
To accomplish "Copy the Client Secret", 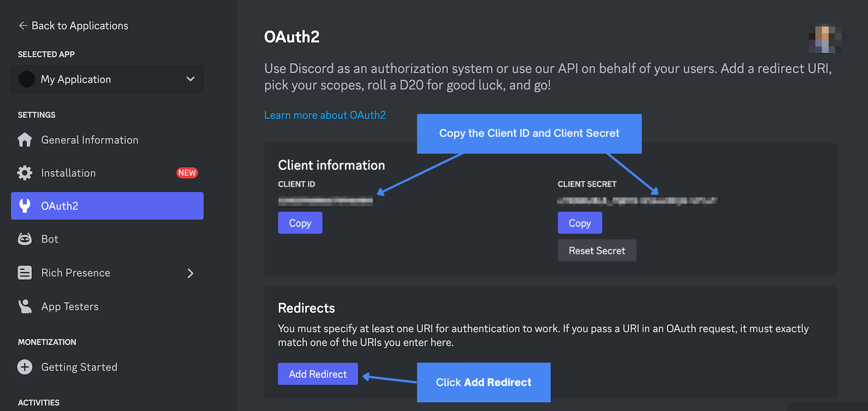I will tap(579, 223).
